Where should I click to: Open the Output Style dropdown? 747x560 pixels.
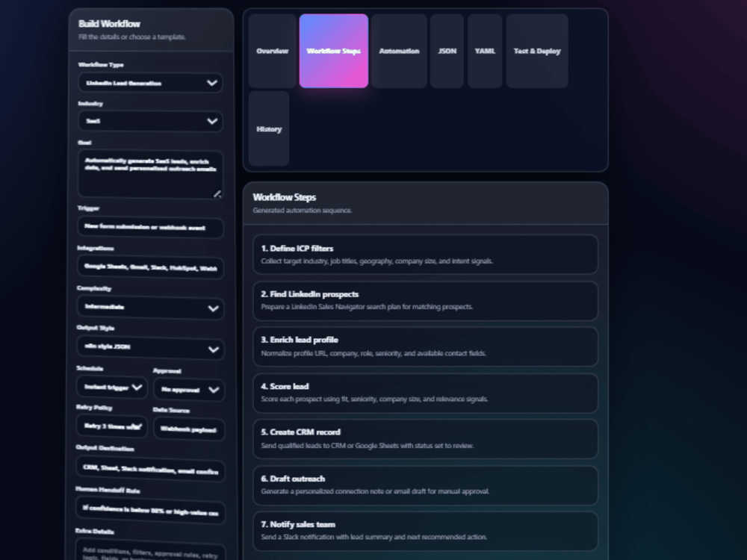coord(150,348)
